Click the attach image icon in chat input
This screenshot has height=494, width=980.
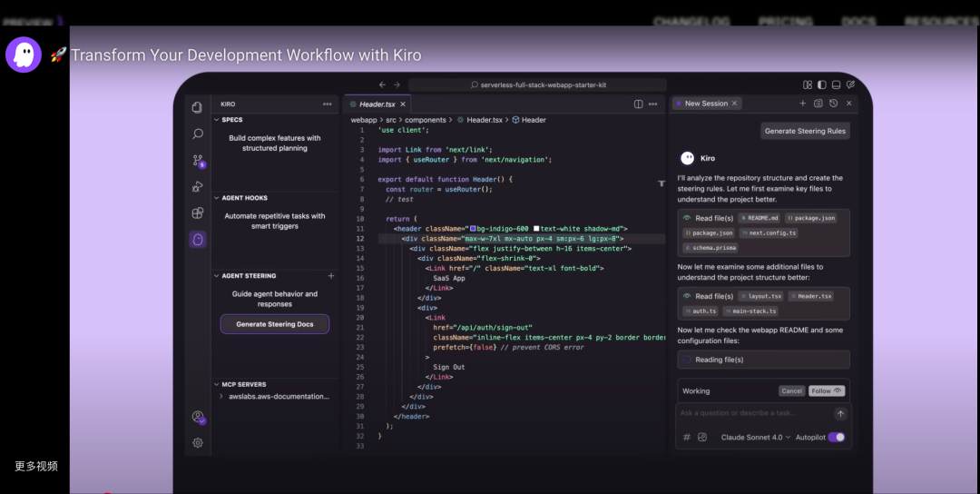pos(701,437)
